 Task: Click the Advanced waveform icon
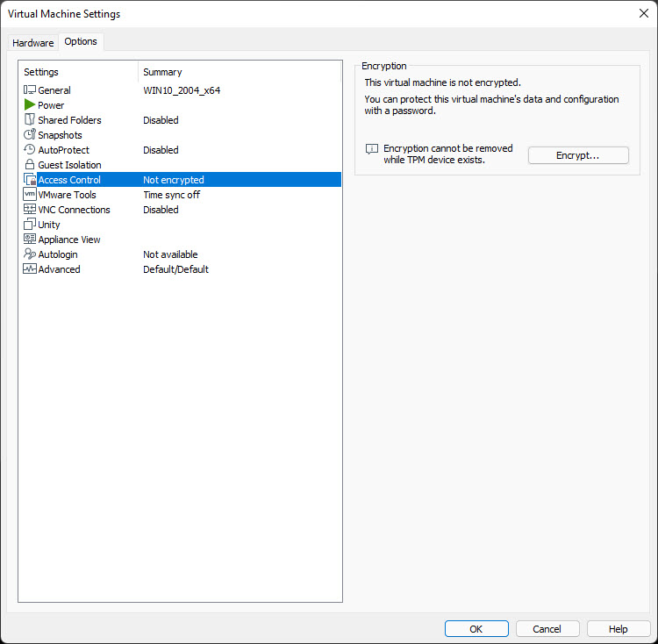29,269
